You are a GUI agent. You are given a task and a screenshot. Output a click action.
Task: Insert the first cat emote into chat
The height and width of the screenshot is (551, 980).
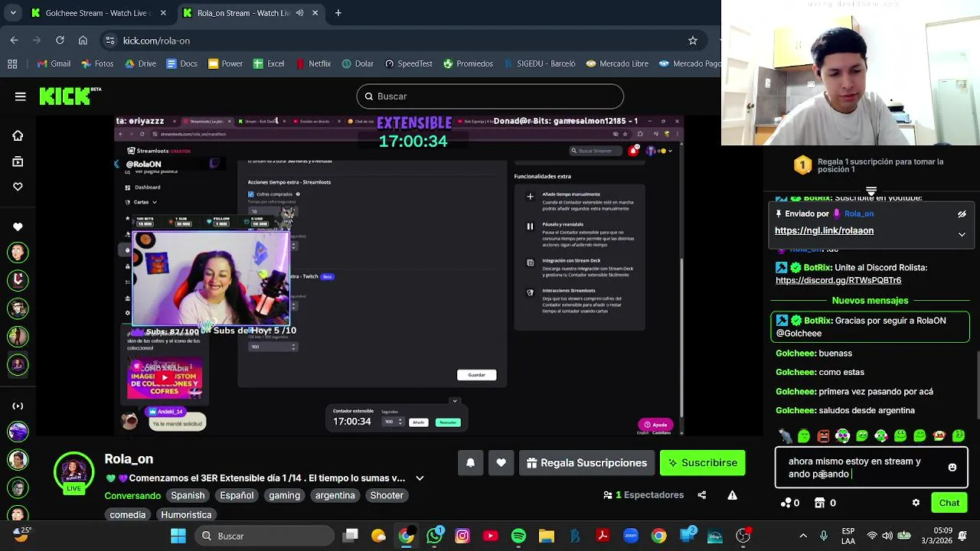[785, 436]
